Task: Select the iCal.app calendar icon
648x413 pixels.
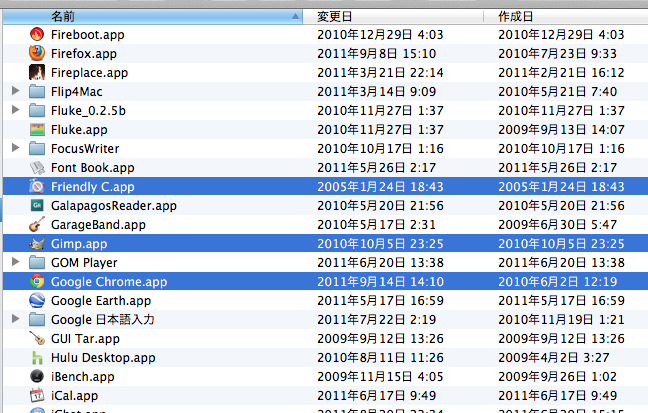Action: 37,396
